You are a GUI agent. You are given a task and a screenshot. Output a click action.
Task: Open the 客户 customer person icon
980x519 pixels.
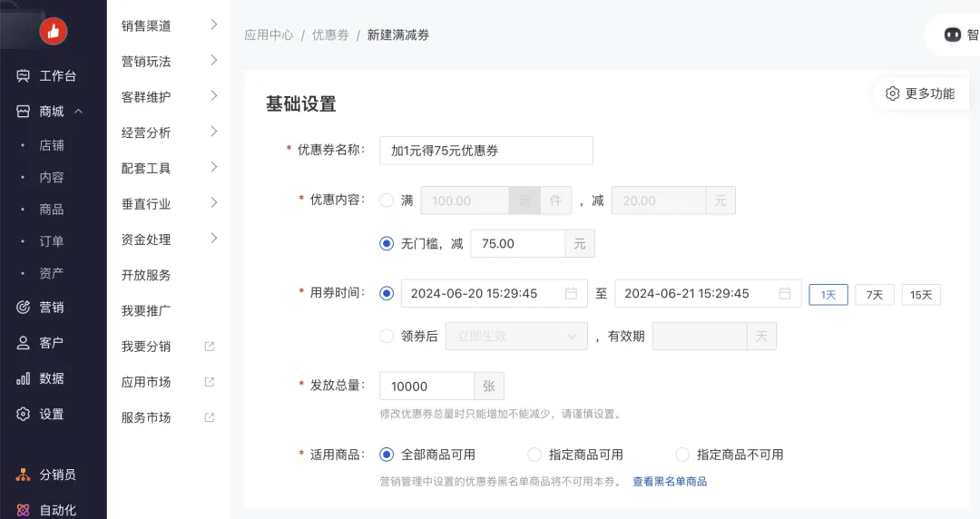point(24,343)
